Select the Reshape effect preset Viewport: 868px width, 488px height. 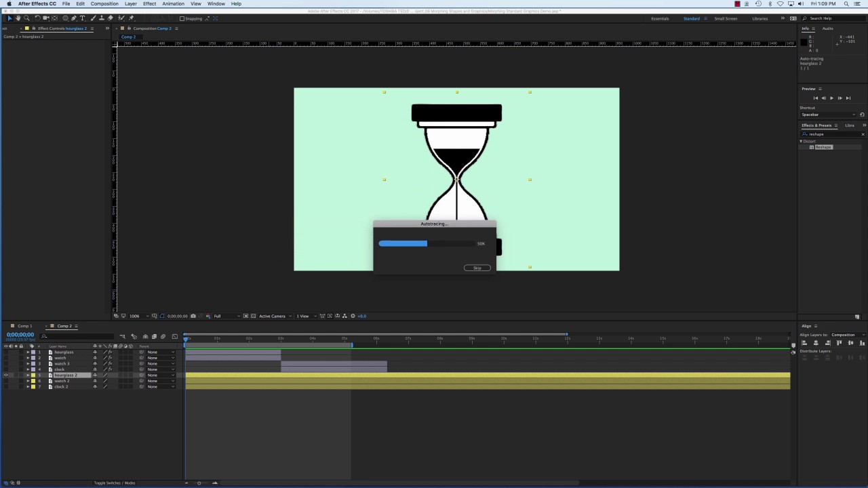pyautogui.click(x=823, y=147)
